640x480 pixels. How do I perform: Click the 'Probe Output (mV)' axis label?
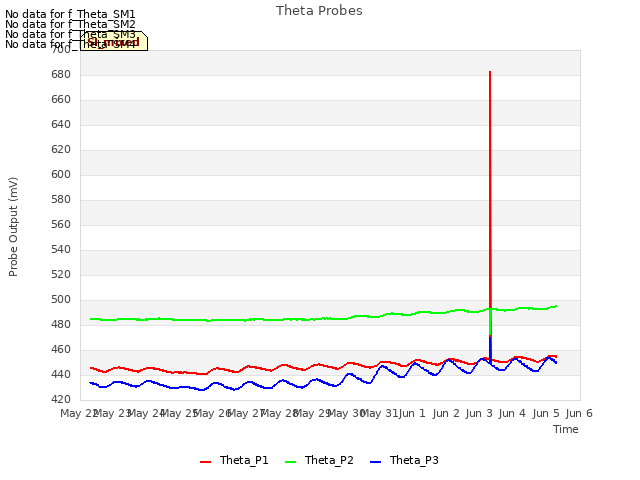click(x=13, y=227)
